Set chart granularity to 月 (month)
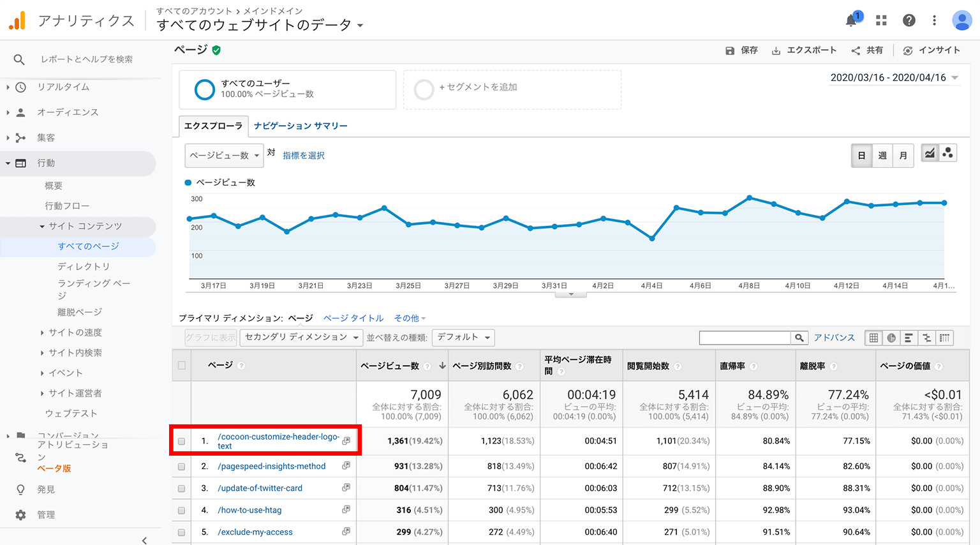The width and height of the screenshot is (980, 545). pyautogui.click(x=903, y=155)
